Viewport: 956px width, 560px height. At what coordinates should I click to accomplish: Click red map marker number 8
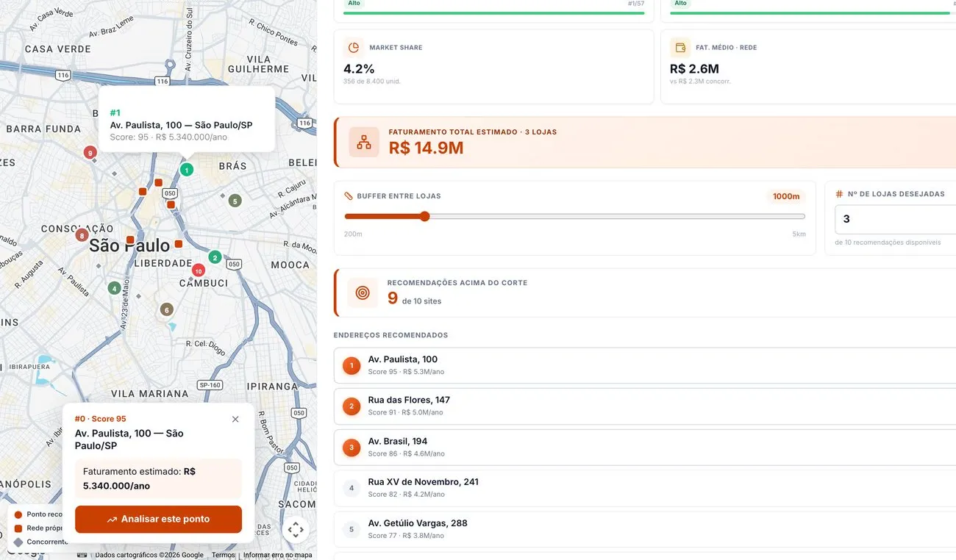click(x=82, y=235)
